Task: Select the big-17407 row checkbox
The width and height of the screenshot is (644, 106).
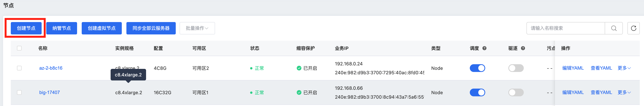Action: [x=19, y=92]
